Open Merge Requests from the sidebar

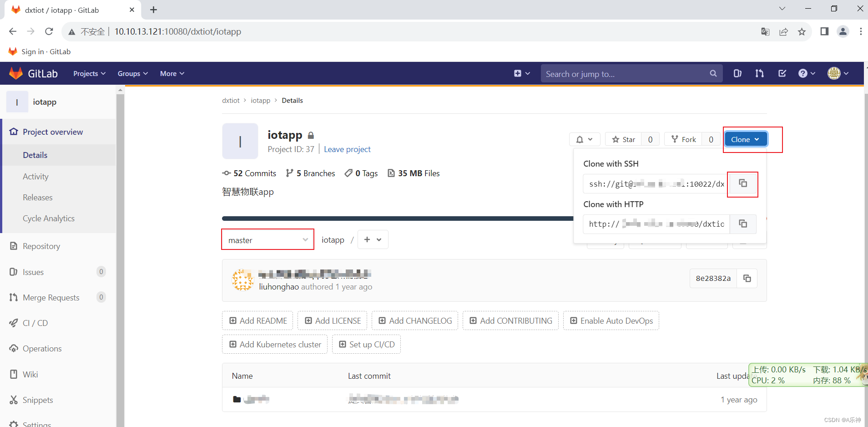[x=50, y=297]
